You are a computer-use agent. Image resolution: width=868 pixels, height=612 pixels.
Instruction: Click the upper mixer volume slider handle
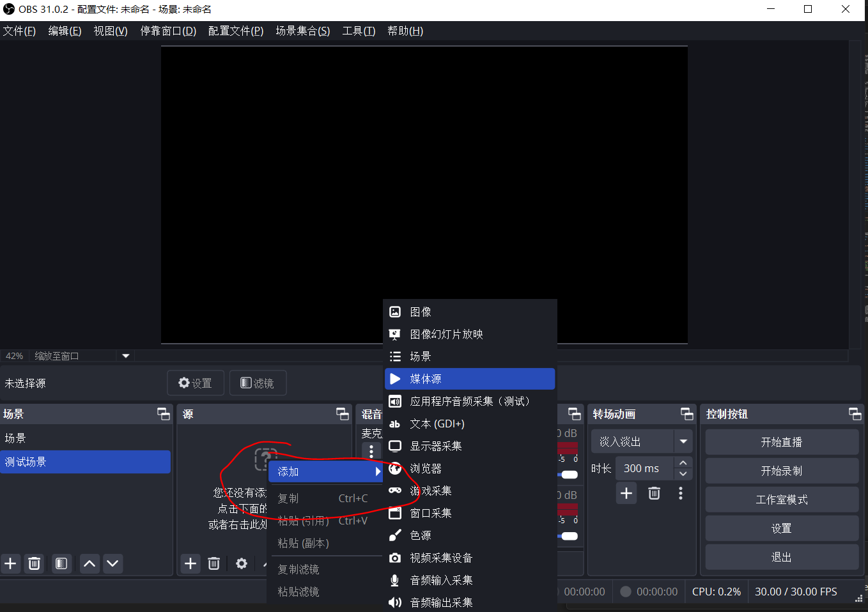click(x=569, y=475)
